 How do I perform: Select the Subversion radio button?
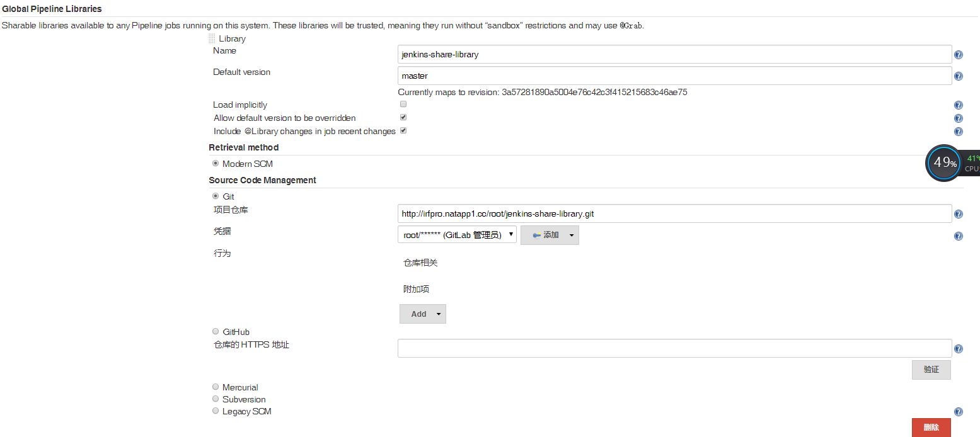pos(216,399)
